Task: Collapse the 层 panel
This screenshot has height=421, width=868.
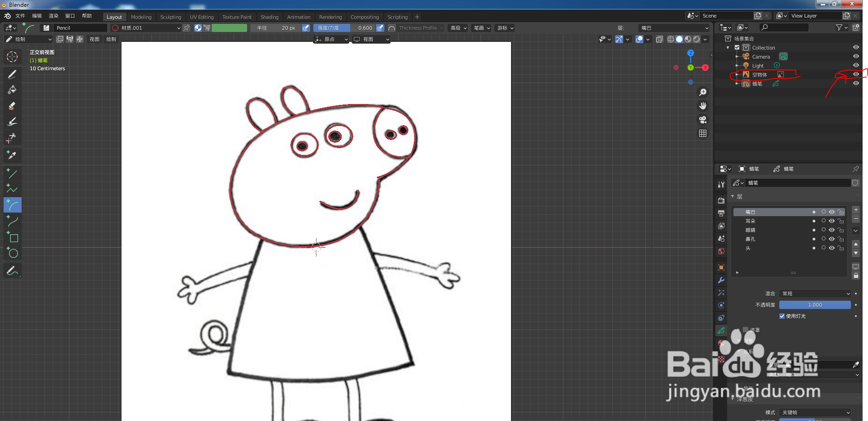Action: pyautogui.click(x=732, y=197)
